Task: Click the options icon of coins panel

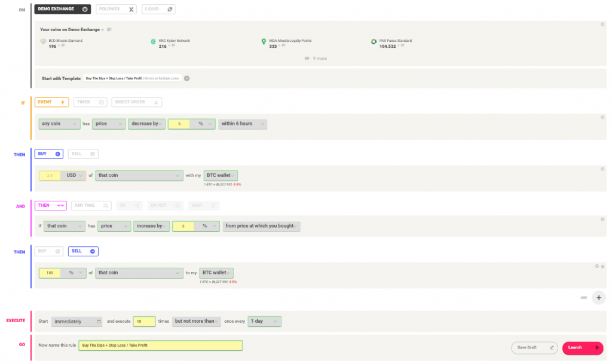Action: pos(602,24)
